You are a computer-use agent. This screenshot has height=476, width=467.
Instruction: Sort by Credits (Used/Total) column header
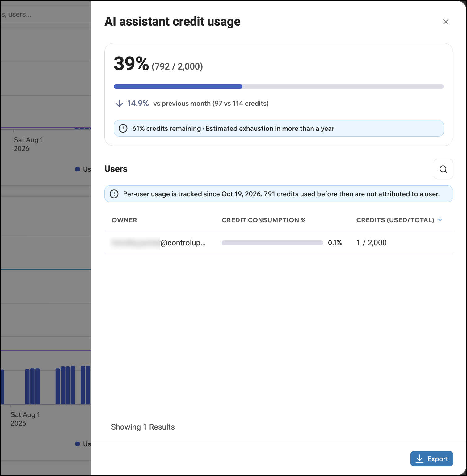tap(399, 220)
